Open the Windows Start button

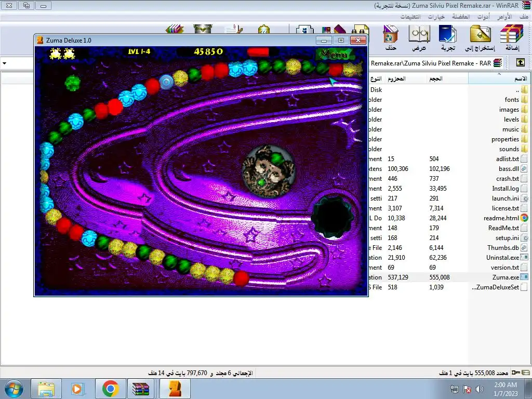pyautogui.click(x=14, y=389)
